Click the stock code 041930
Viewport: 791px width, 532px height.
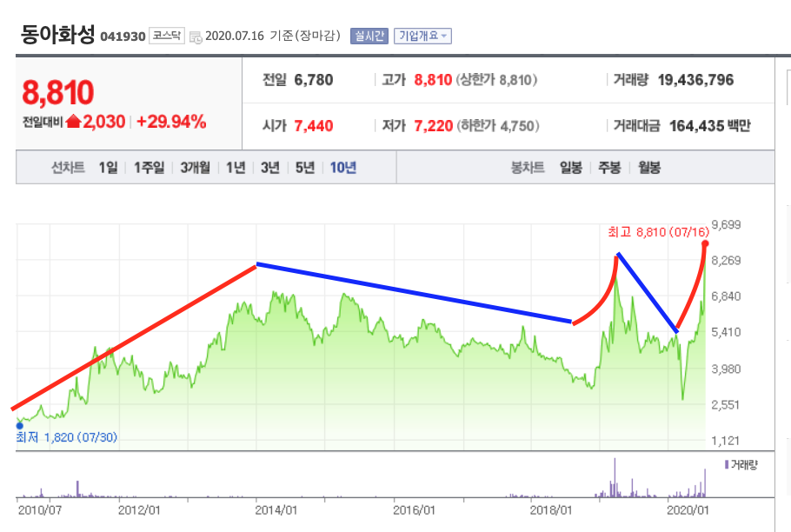[123, 37]
